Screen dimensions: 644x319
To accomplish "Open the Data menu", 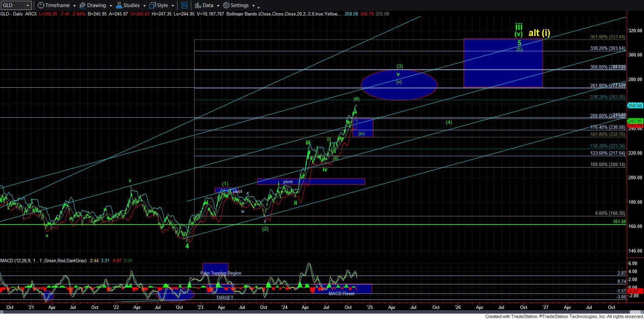I will click(207, 5).
